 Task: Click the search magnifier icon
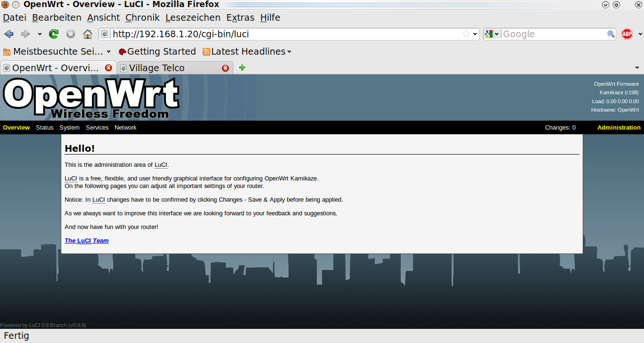(x=611, y=34)
